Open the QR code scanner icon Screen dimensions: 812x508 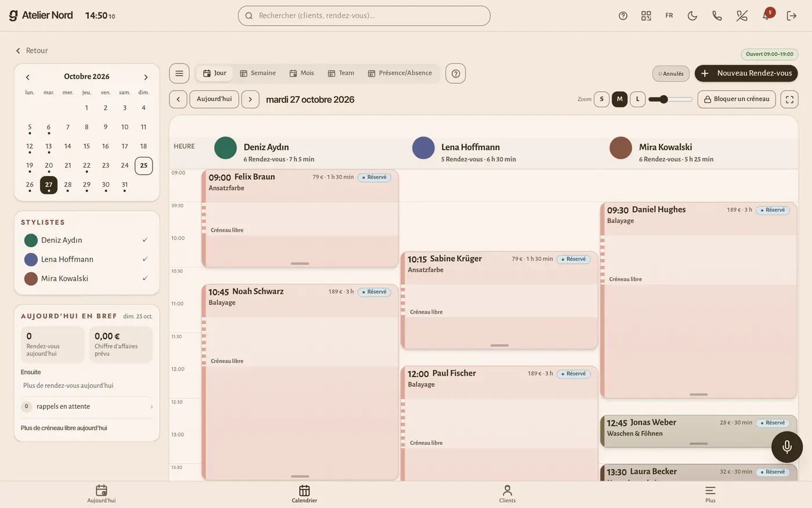pyautogui.click(x=646, y=16)
